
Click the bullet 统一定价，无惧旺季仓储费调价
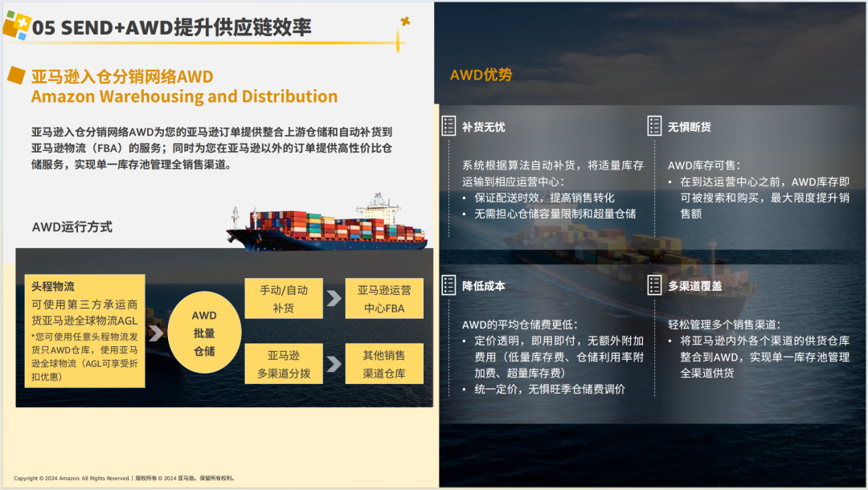[550, 390]
